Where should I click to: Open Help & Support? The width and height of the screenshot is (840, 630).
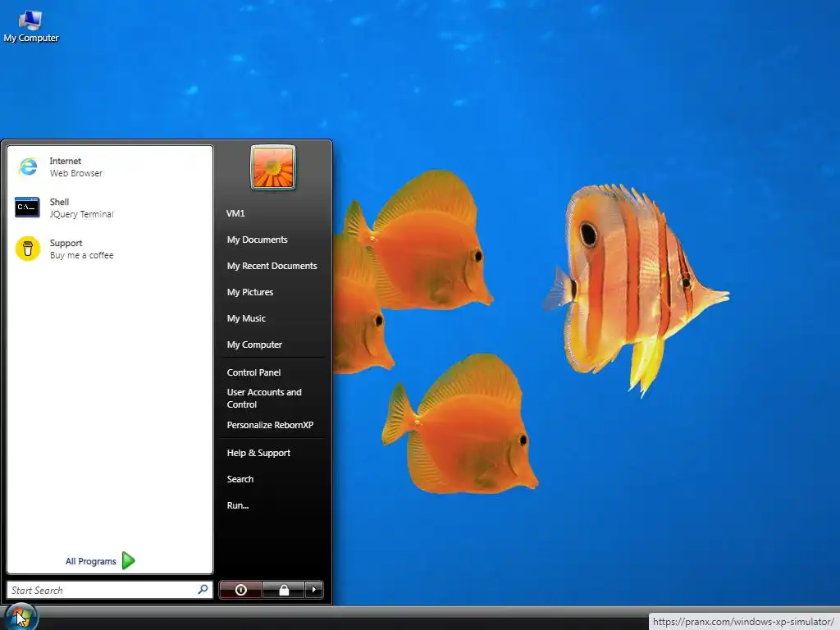point(258,453)
